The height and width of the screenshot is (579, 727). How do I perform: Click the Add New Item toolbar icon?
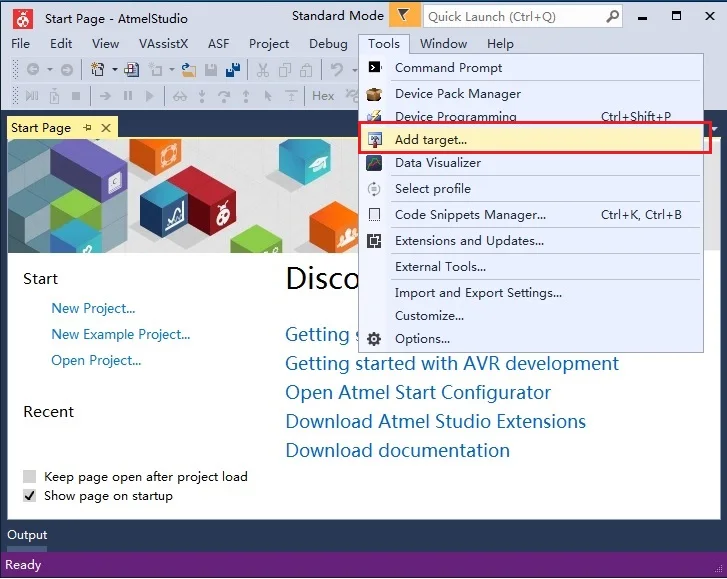coord(155,70)
